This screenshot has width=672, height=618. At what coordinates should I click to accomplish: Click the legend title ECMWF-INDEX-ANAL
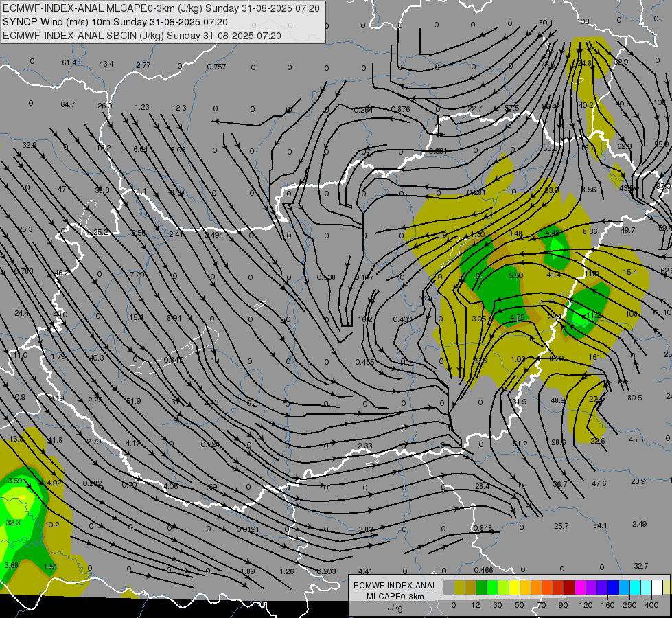click(395, 586)
